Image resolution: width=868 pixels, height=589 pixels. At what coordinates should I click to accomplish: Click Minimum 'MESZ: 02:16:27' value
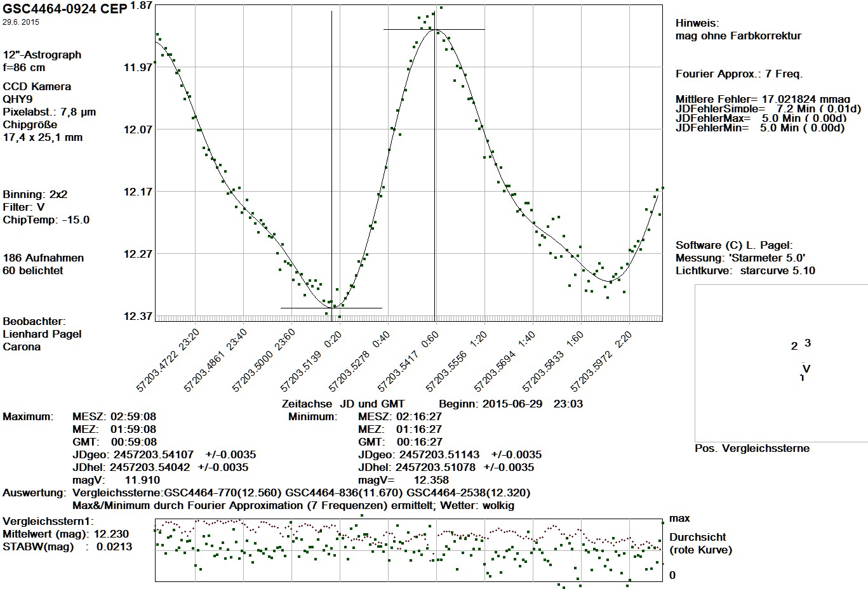400,416
